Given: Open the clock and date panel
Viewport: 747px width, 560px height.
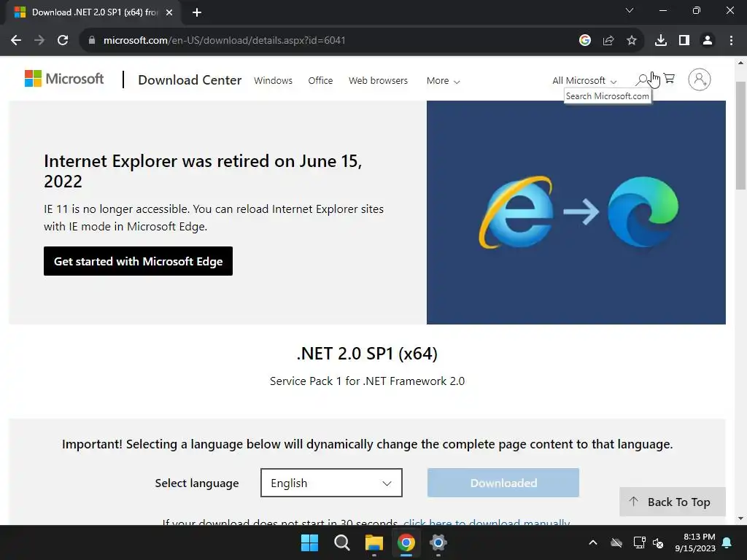Looking at the screenshot, I should 695,542.
